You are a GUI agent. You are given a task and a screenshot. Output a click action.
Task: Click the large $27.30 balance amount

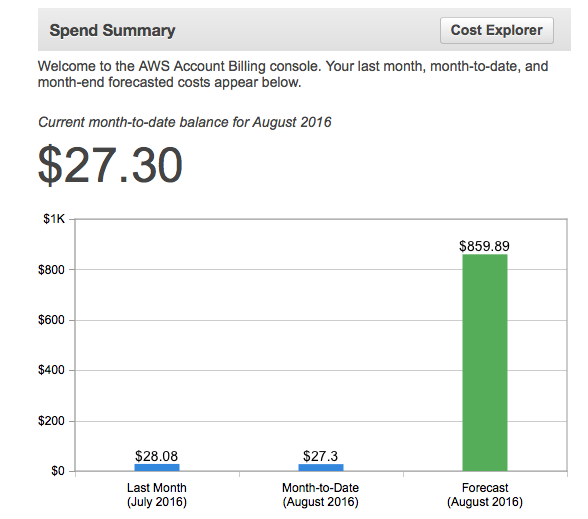110,165
